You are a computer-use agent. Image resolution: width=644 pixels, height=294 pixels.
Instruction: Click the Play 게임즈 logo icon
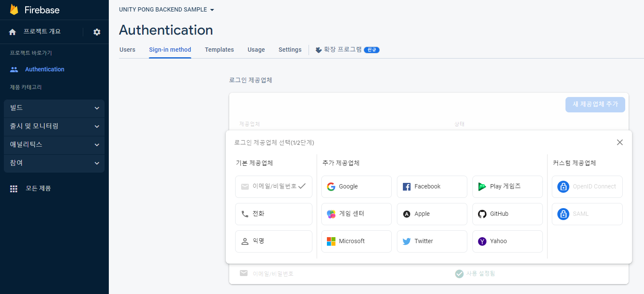pos(482,187)
